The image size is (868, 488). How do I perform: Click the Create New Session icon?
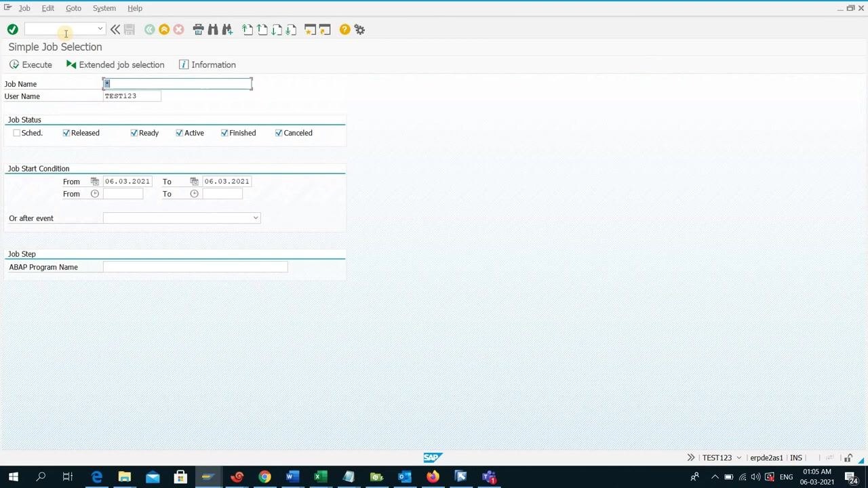coord(310,29)
